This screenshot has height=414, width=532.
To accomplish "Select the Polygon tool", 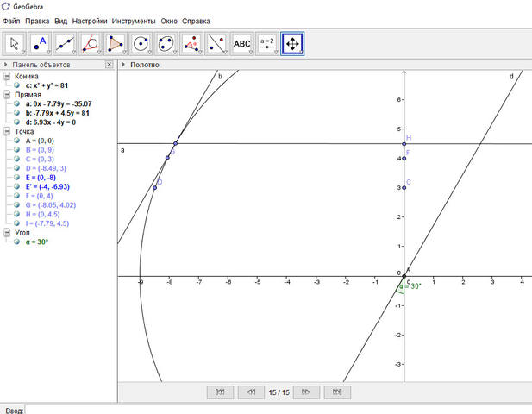I will click(116, 43).
